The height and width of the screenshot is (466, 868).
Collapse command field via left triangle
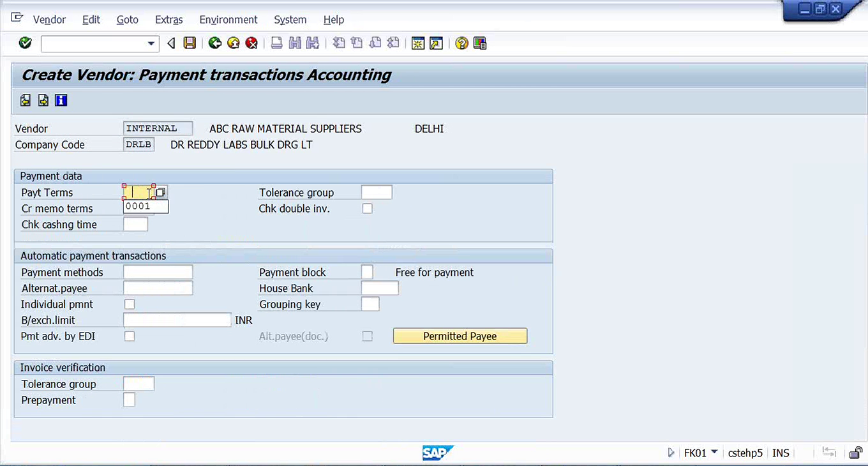[x=171, y=43]
